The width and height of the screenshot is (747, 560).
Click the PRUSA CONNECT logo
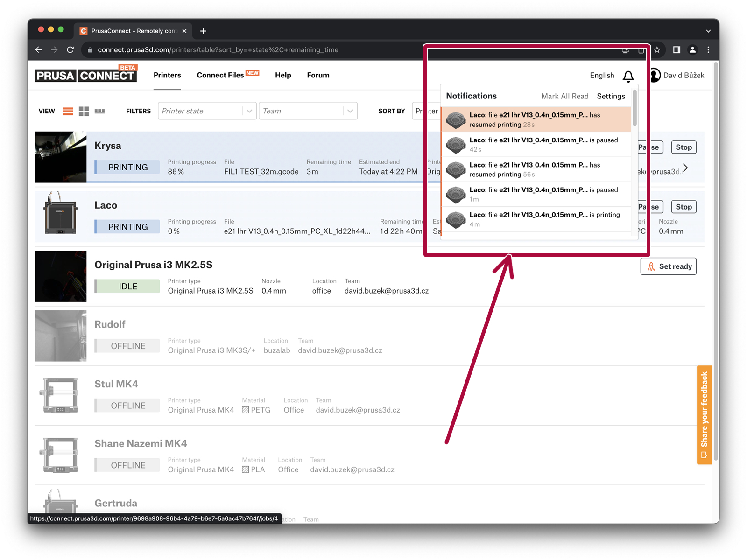(86, 74)
